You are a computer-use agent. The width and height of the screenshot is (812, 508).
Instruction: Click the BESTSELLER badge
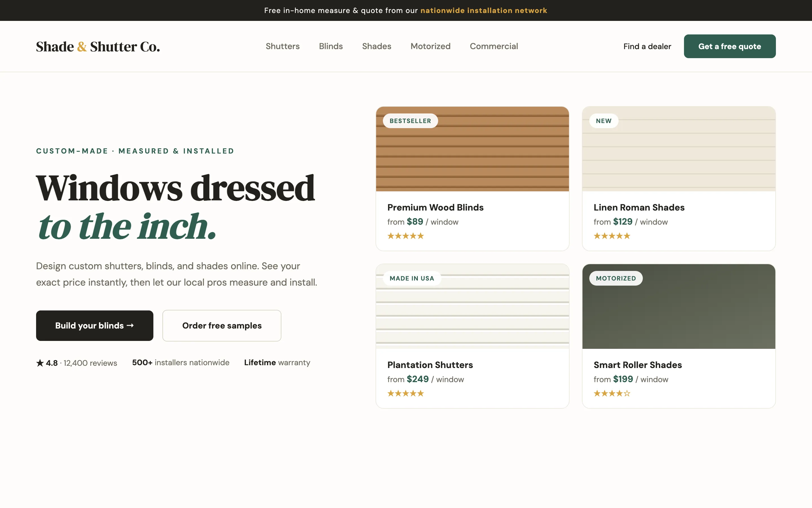(x=410, y=121)
